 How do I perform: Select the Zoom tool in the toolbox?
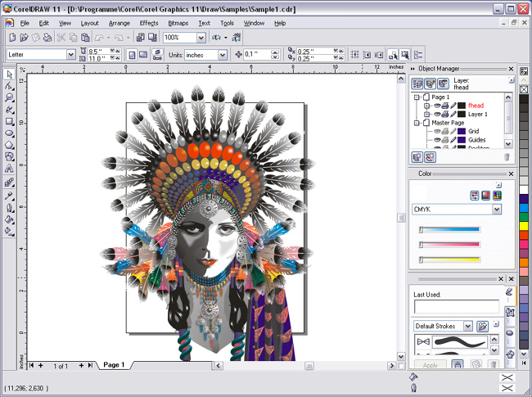9,97
